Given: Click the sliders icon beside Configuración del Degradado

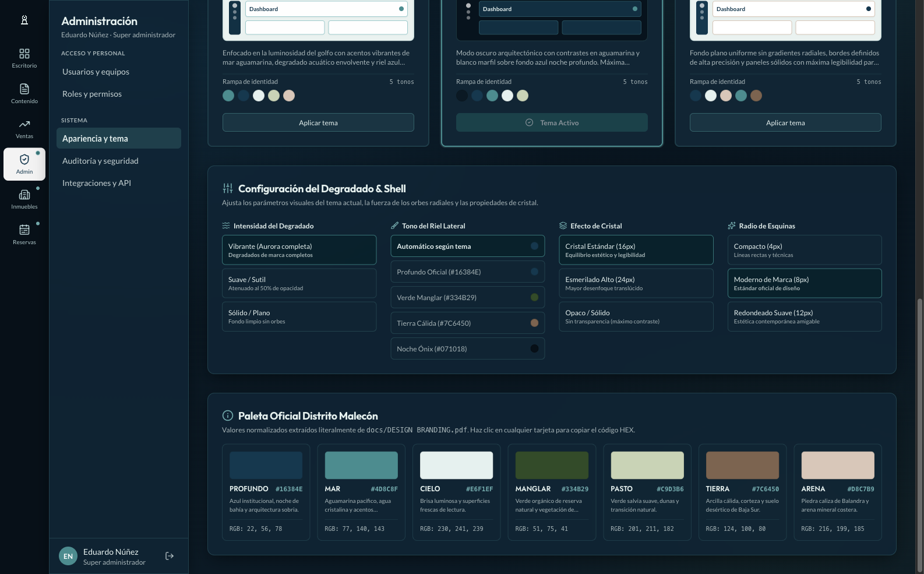Looking at the screenshot, I should pos(228,188).
